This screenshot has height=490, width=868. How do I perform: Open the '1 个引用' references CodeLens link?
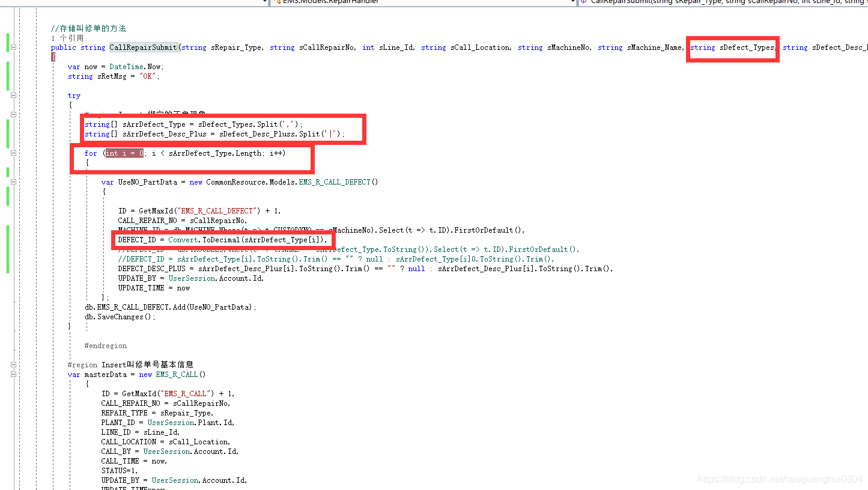tap(67, 38)
